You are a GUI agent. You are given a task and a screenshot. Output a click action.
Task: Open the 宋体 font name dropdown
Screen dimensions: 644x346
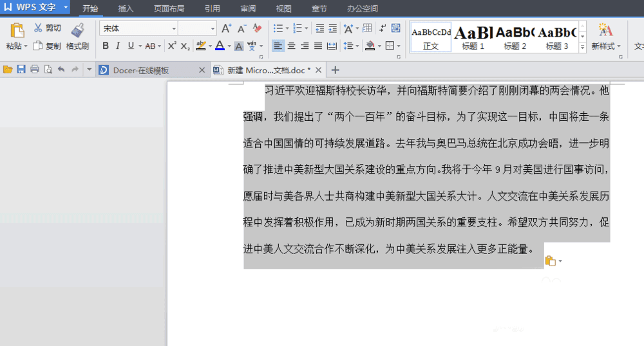point(174,28)
